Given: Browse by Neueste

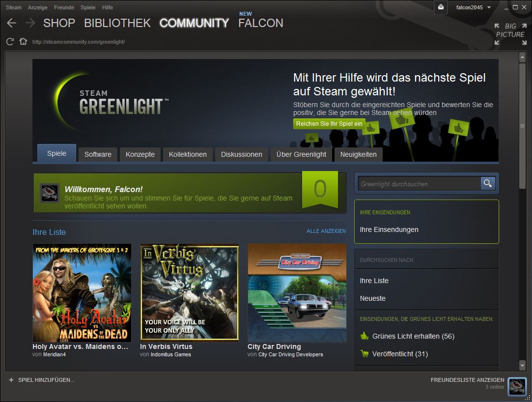Looking at the screenshot, I should (x=372, y=298).
